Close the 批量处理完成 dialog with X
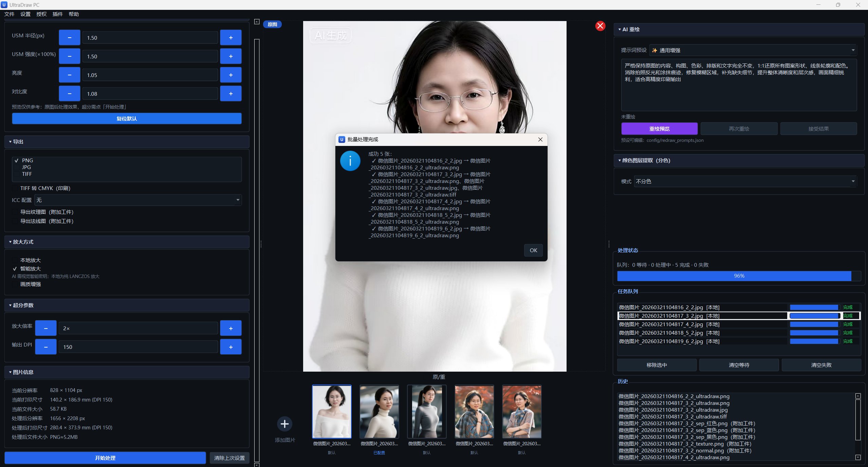Viewport: 868px width, 467px height. tap(540, 139)
